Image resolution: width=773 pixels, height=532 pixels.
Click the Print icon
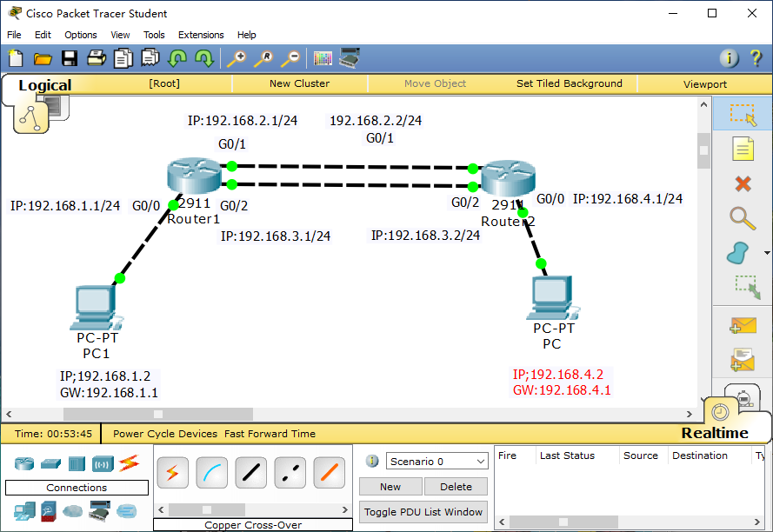point(97,58)
